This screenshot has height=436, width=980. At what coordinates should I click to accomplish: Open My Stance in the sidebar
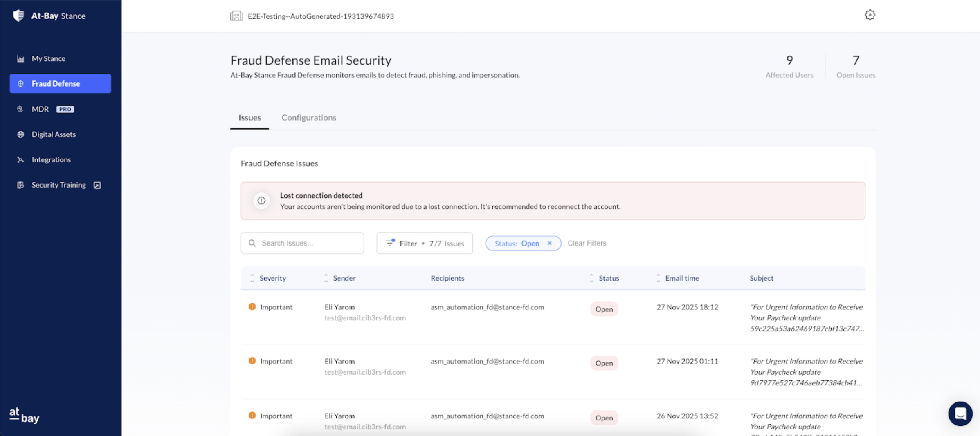tap(48, 58)
